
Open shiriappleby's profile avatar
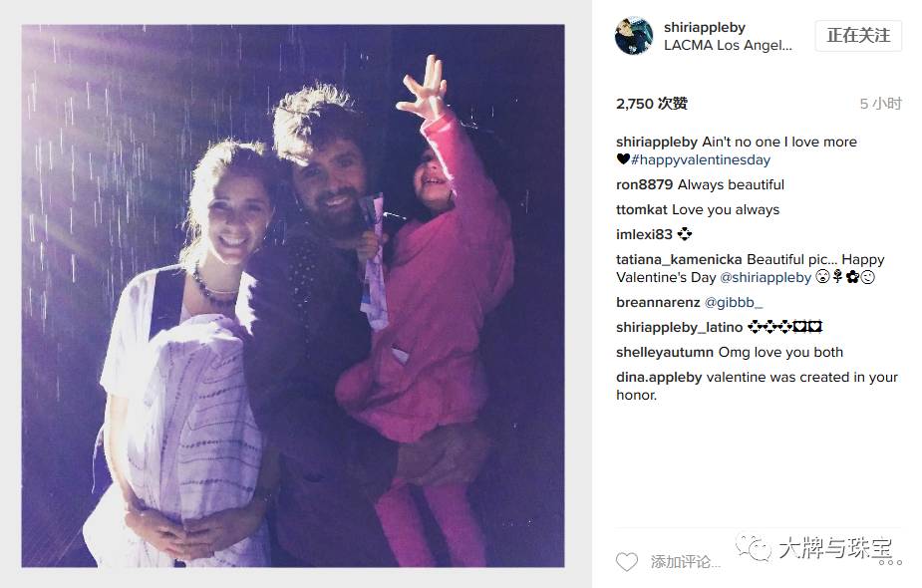click(x=633, y=36)
